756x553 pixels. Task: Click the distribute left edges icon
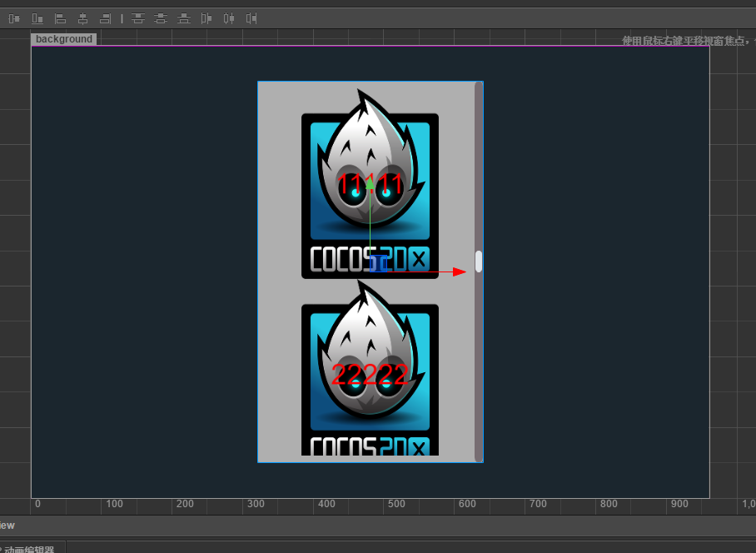206,19
